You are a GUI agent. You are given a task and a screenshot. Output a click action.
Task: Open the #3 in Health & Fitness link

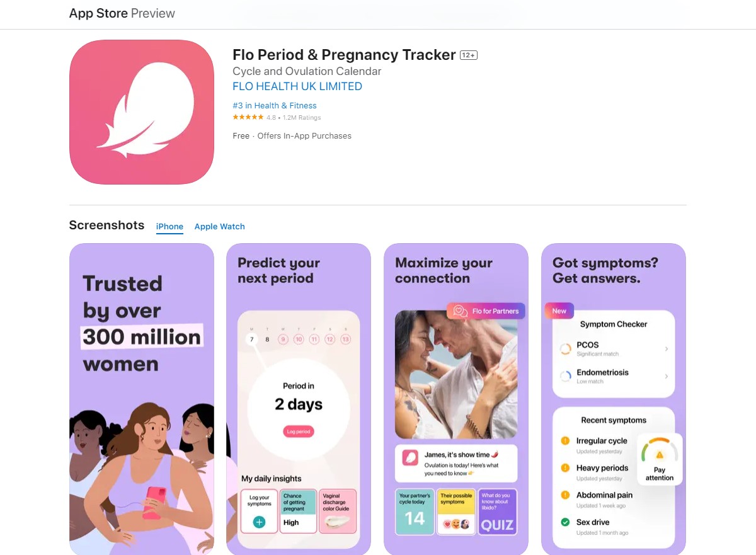(x=275, y=106)
